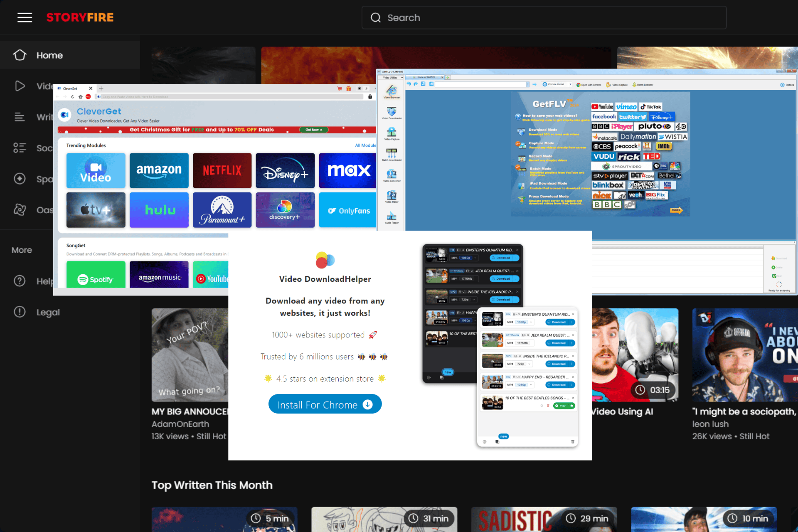Click Batch Detector in GetFLV toolbar
Screen dimensions: 798x532
click(643, 85)
